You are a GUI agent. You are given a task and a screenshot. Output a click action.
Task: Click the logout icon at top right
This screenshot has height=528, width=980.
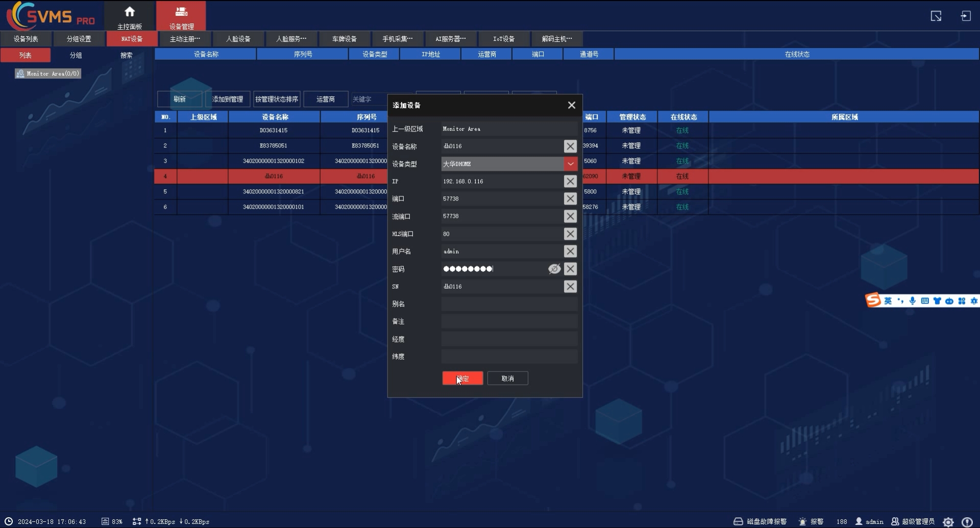(x=965, y=16)
